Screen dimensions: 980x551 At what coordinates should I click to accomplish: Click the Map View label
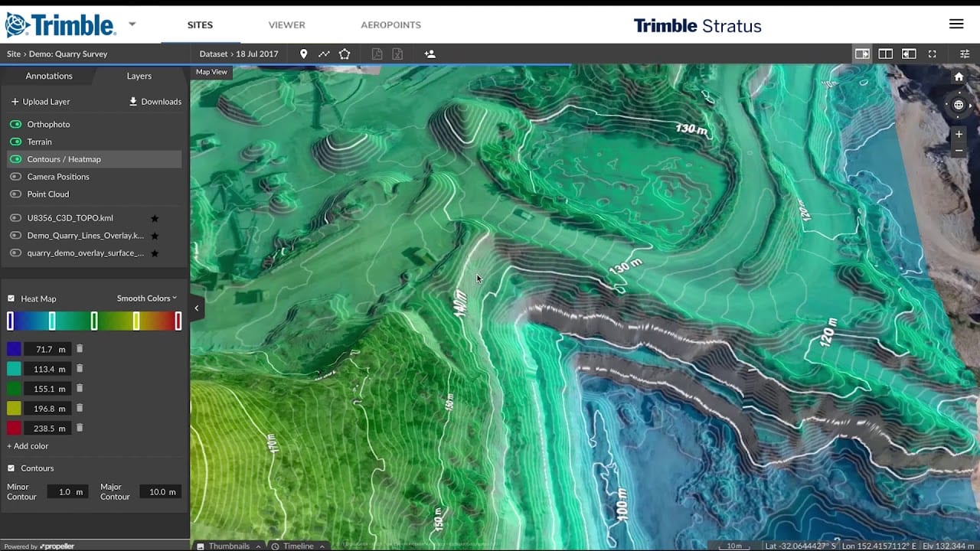(x=211, y=72)
